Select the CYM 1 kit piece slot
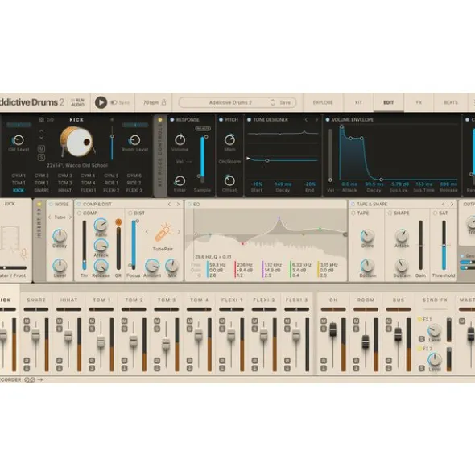Screen dimensions: 475x476 click(19, 176)
